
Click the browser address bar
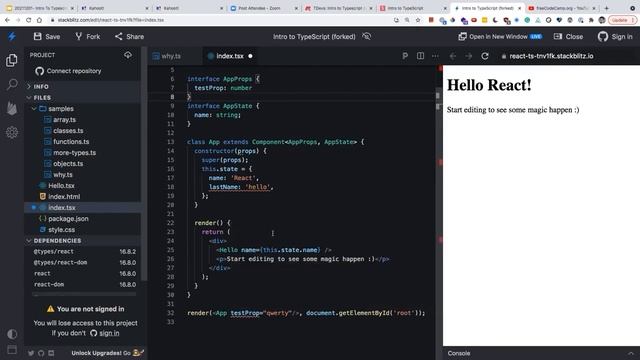pos(220,20)
